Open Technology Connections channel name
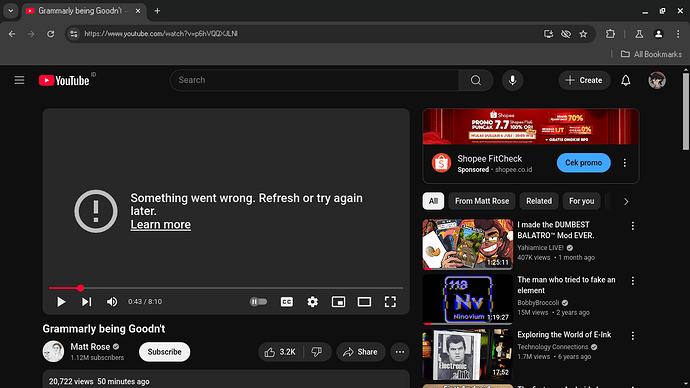Viewport: 690px width, 388px height. click(x=553, y=347)
